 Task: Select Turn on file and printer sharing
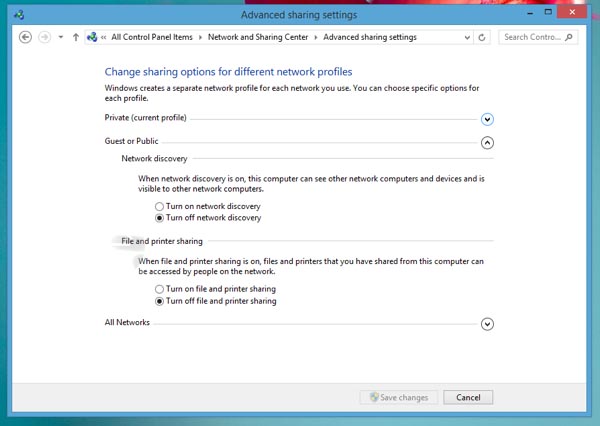point(159,289)
